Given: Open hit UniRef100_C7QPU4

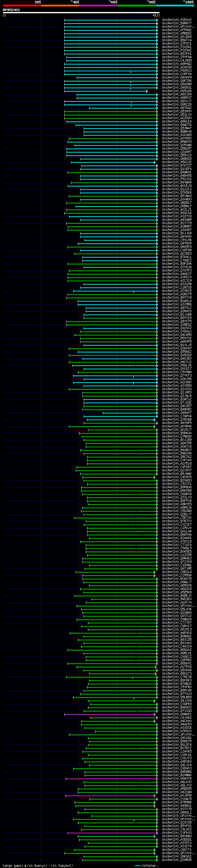Looking at the screenshot, I should coord(176,416).
